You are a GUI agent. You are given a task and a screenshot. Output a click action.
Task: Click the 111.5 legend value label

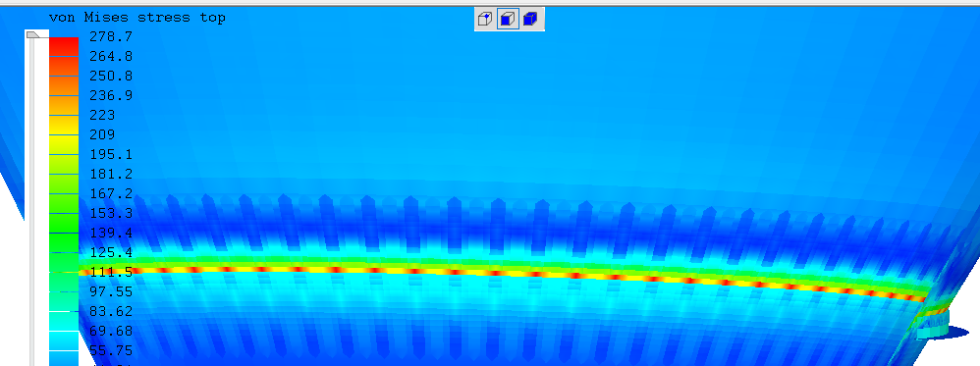[111, 272]
